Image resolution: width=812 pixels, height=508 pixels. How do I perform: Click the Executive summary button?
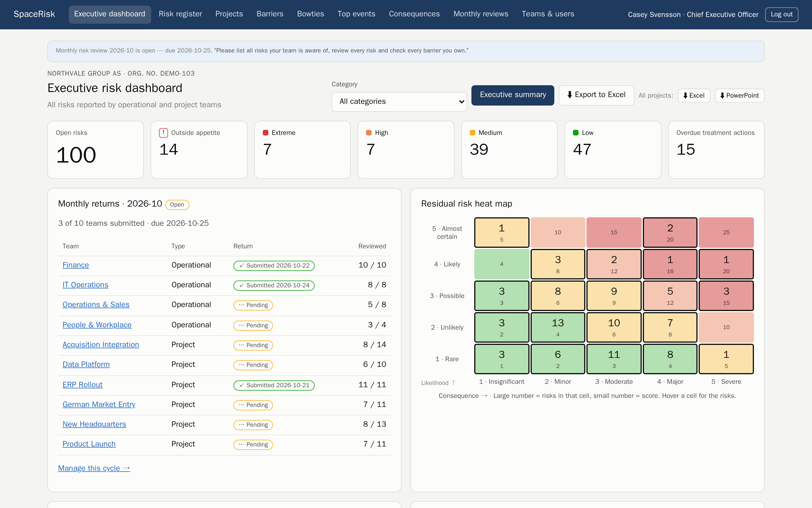pos(513,95)
